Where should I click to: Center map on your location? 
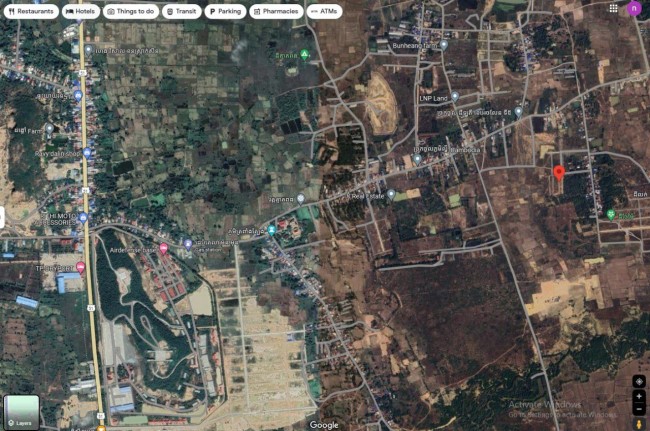639,382
